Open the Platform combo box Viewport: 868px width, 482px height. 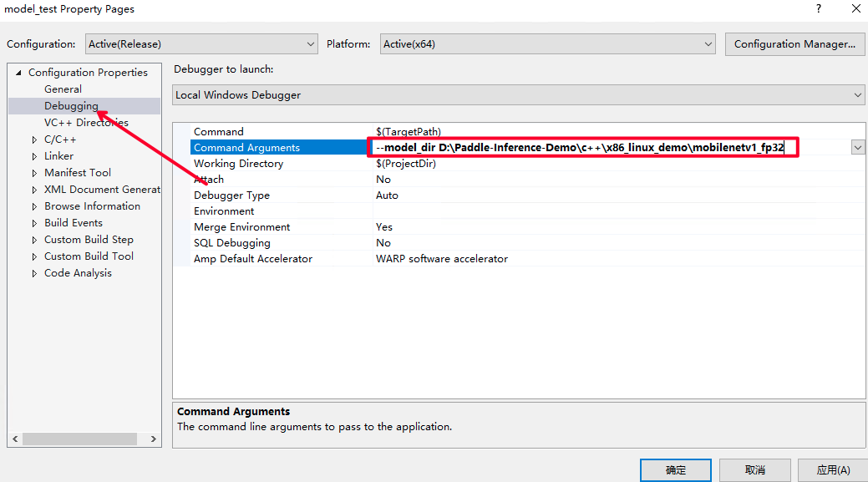[707, 43]
